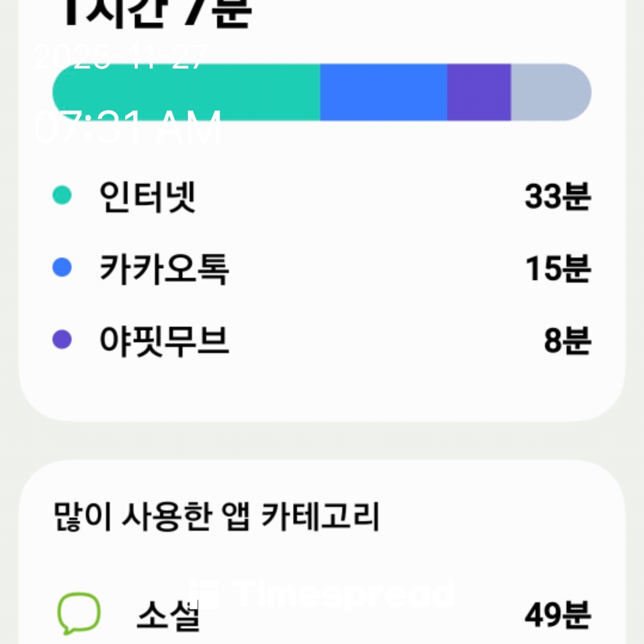Click the 2025-11-27 date overlay
The image size is (644, 644).
(x=120, y=58)
